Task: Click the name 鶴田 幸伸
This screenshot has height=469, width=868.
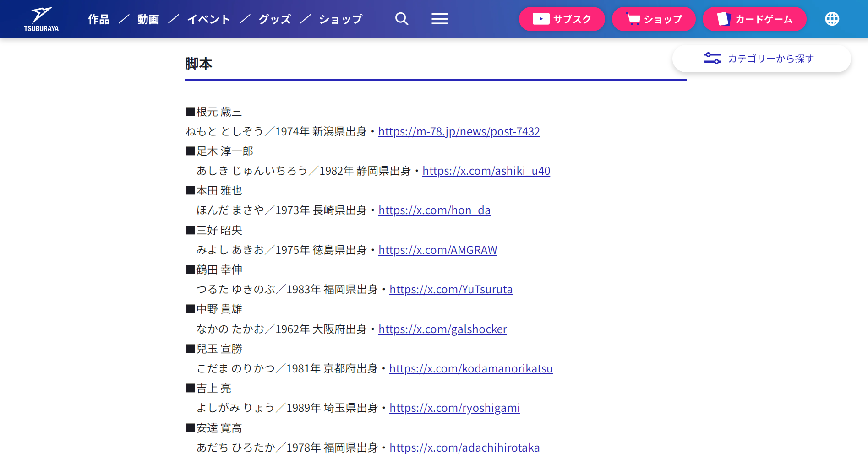Action: pos(219,270)
